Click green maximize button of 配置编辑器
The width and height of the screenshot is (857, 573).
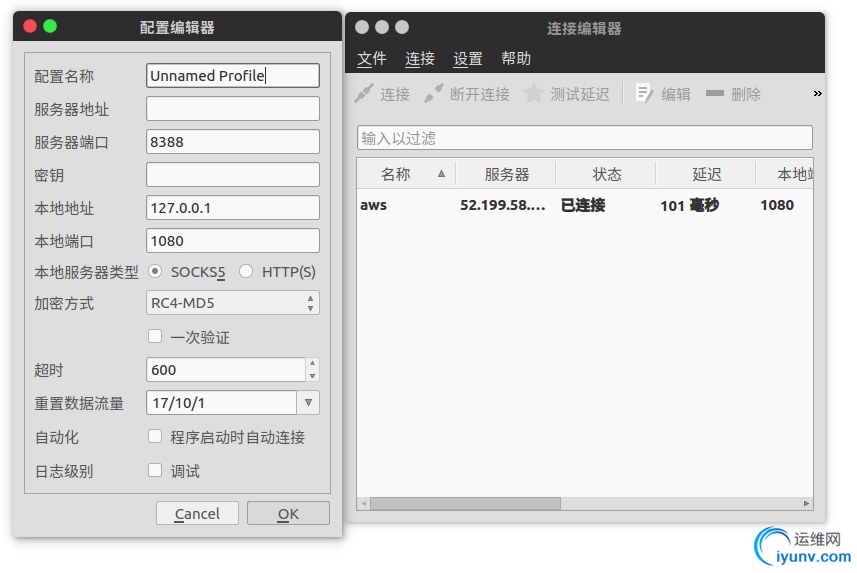point(50,26)
